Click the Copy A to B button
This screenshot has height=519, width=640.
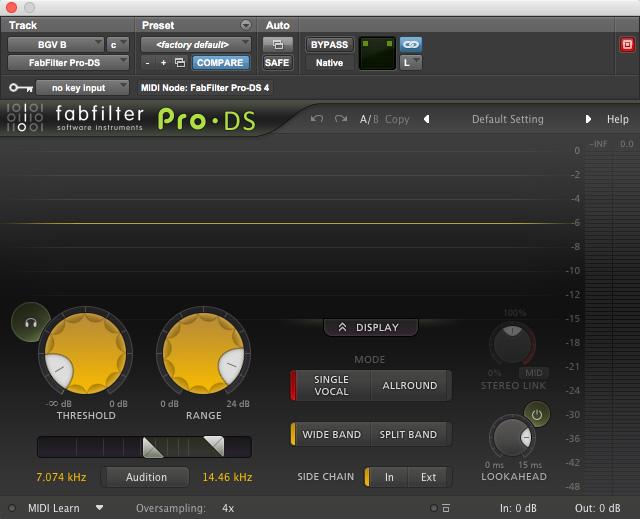pos(397,119)
